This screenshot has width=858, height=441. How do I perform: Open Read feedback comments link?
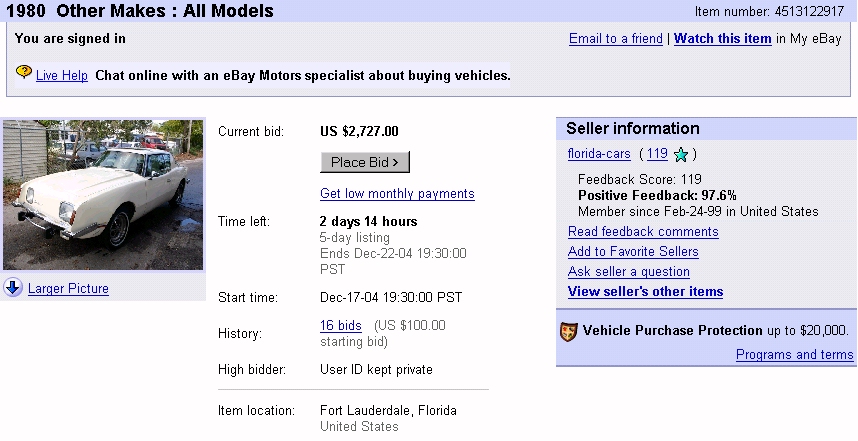click(643, 231)
